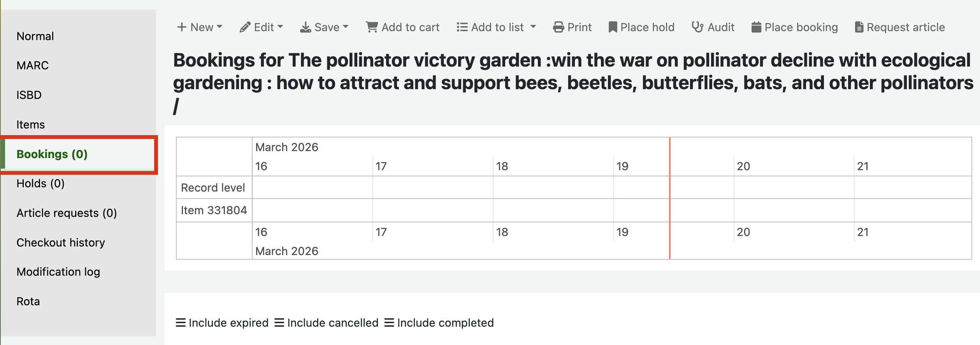Toggle Include cancelled bookings filter
This screenshot has height=345, width=980.
click(x=326, y=323)
